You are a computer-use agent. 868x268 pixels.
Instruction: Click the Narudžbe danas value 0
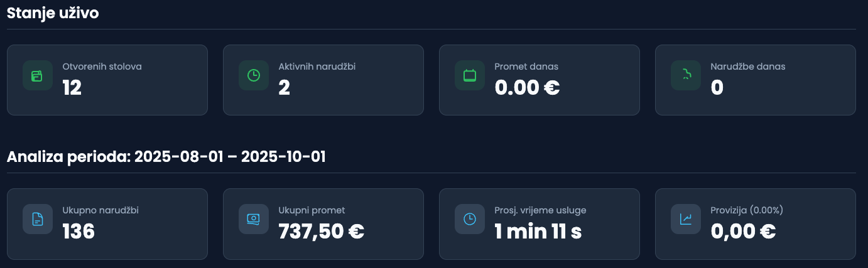[x=717, y=88]
